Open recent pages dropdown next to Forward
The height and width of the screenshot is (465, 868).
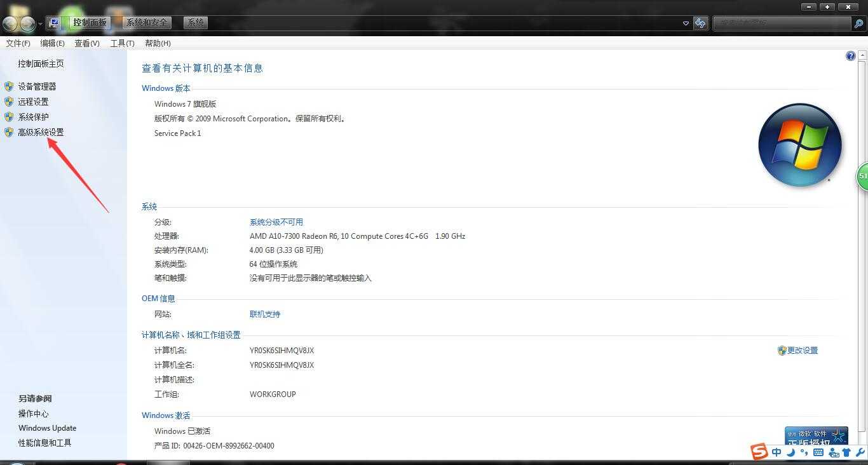41,24
